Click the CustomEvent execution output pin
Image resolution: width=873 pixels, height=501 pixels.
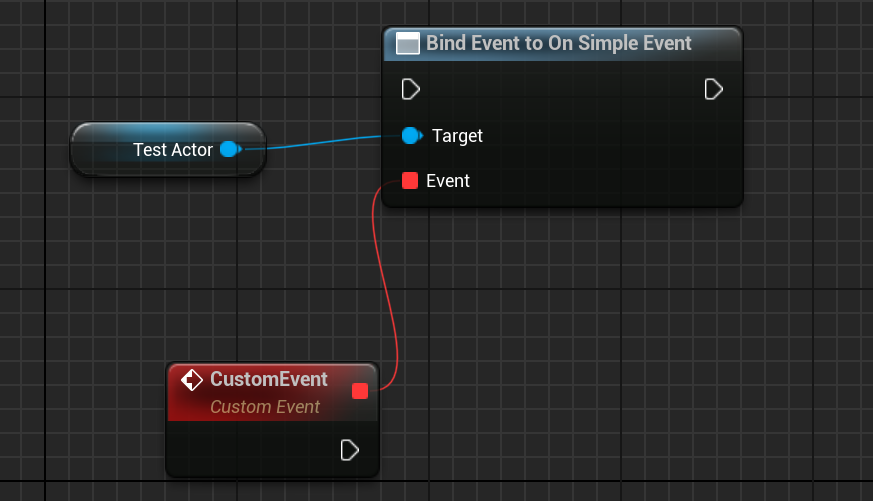349,450
